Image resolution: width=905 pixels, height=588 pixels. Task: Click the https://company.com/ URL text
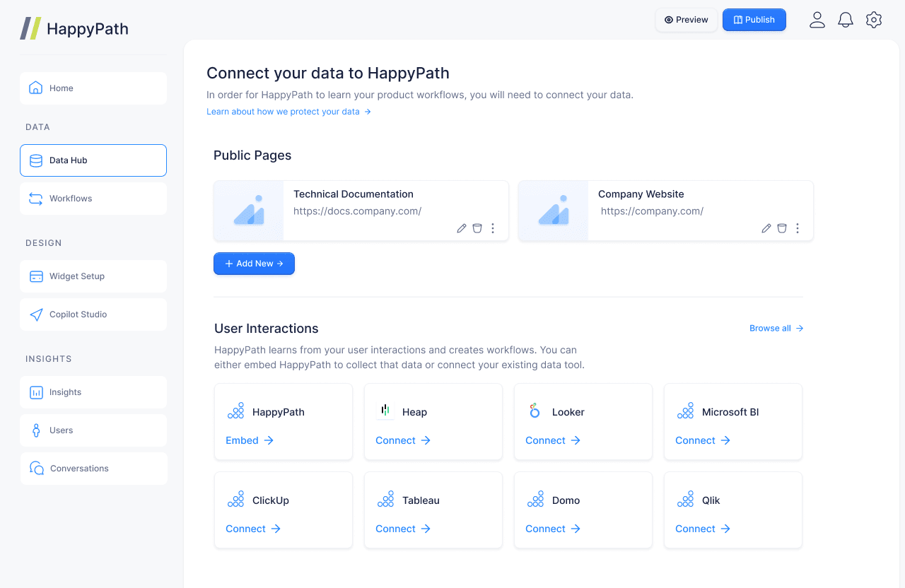(652, 211)
